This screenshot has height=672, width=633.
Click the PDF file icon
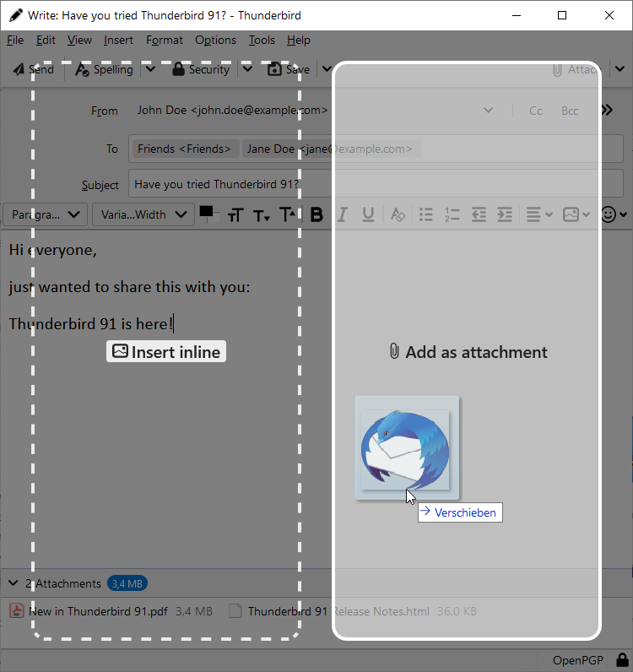pos(17,610)
